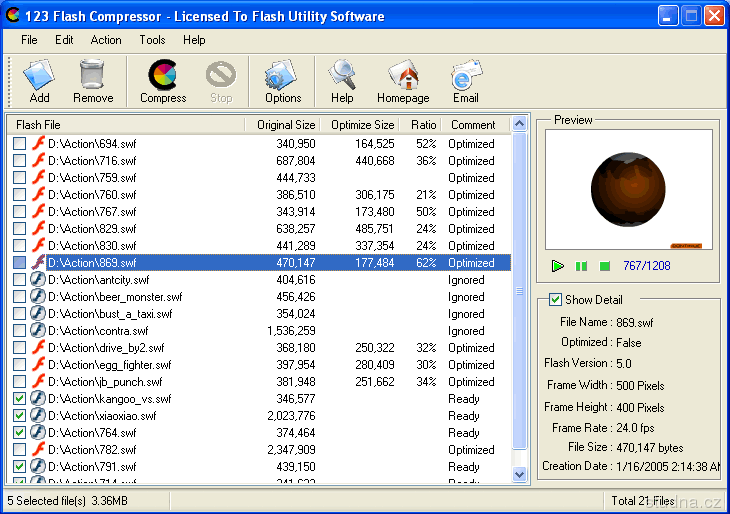
Task: Click the Add files toolbar icon
Action: 39,80
